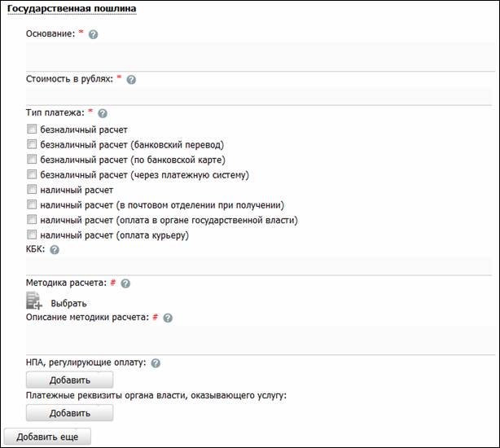Open help icon for НПА, регулирующие оплату
The width and height of the screenshot is (500, 448).
(156, 363)
